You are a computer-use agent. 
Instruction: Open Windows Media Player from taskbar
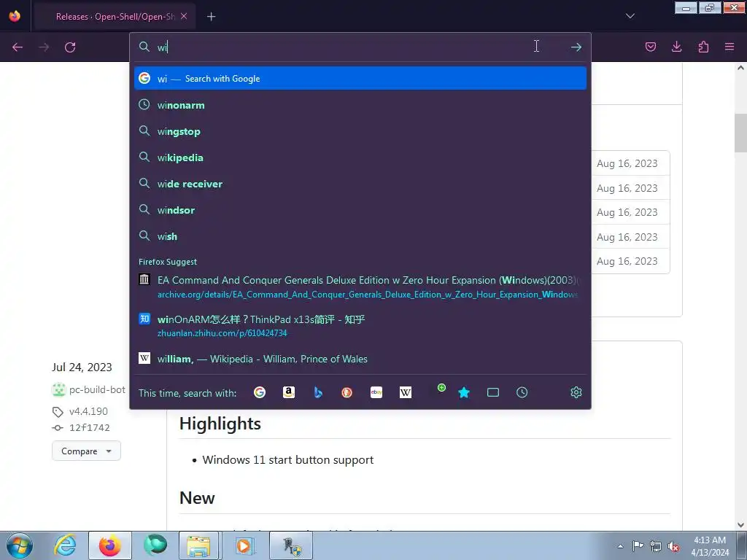click(244, 545)
